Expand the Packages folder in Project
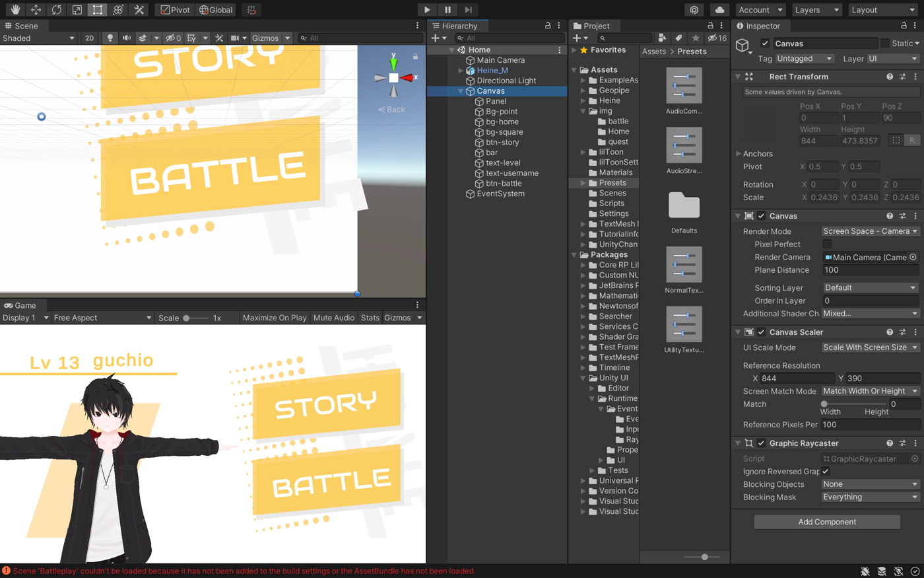 [x=575, y=254]
